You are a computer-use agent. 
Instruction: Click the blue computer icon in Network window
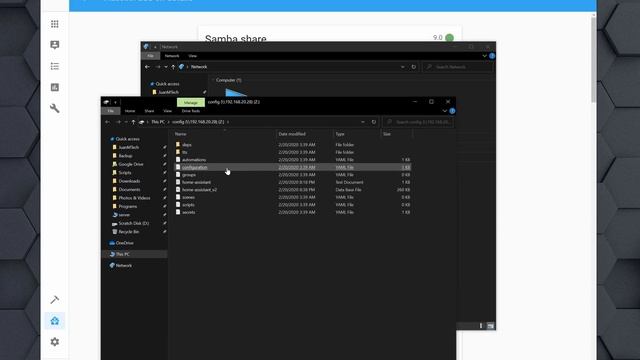pos(236,93)
